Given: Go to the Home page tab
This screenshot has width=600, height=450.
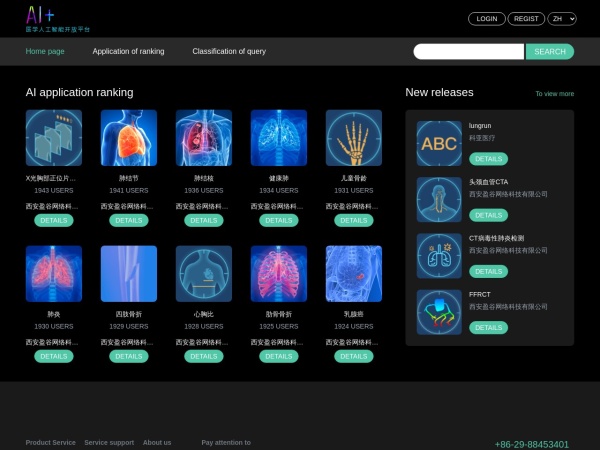Looking at the screenshot, I should coord(45,51).
